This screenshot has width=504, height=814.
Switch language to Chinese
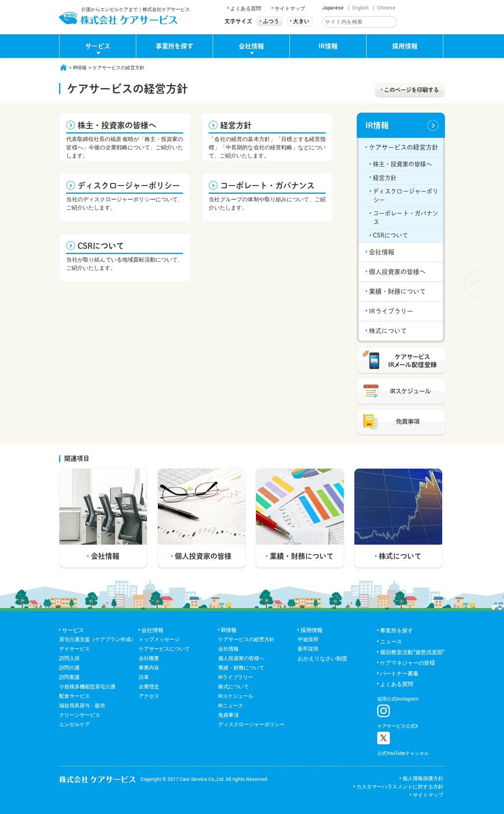point(386,8)
